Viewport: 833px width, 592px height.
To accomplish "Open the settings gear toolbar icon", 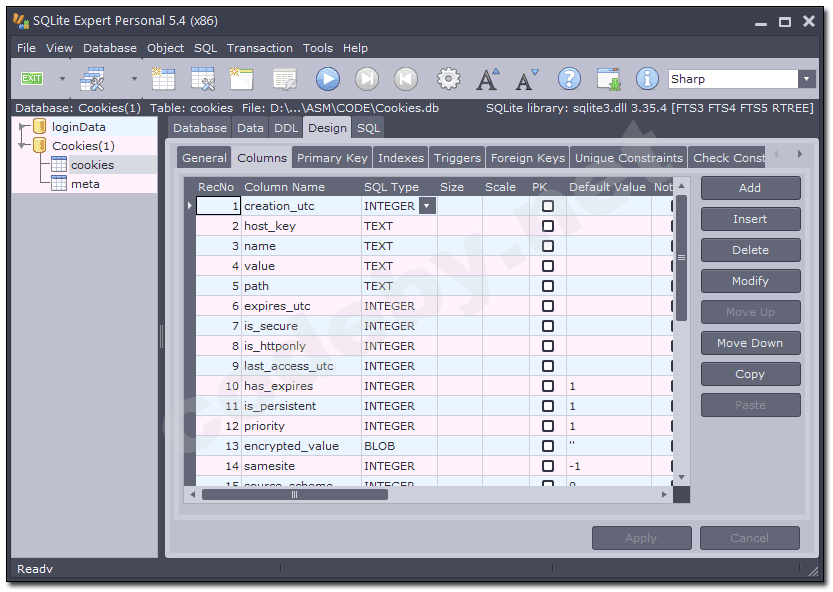I will [x=447, y=78].
